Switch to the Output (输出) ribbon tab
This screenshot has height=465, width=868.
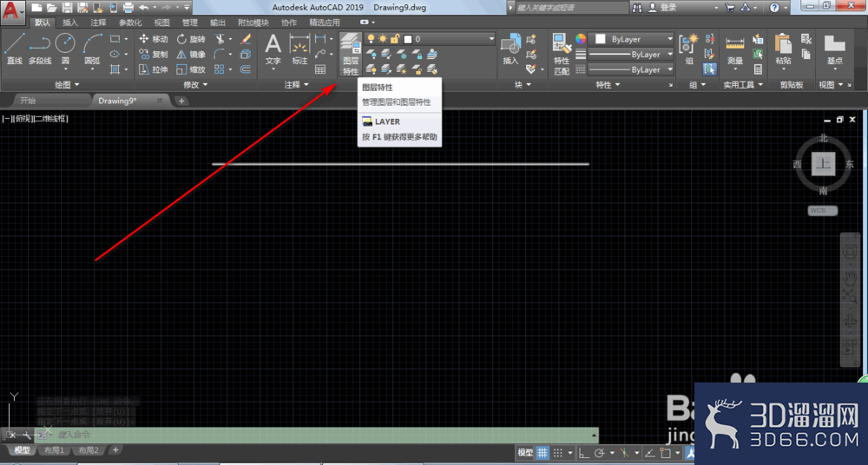218,23
